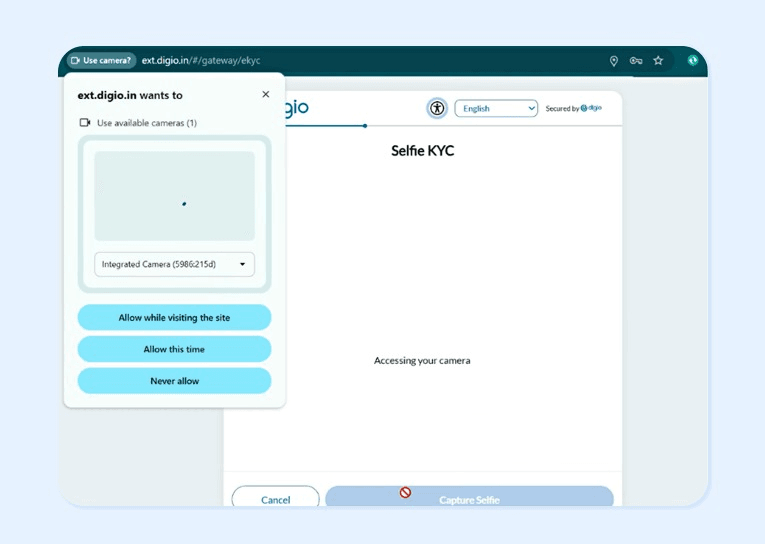Open the English language dropdown
The width and height of the screenshot is (765, 544).
[x=496, y=108]
